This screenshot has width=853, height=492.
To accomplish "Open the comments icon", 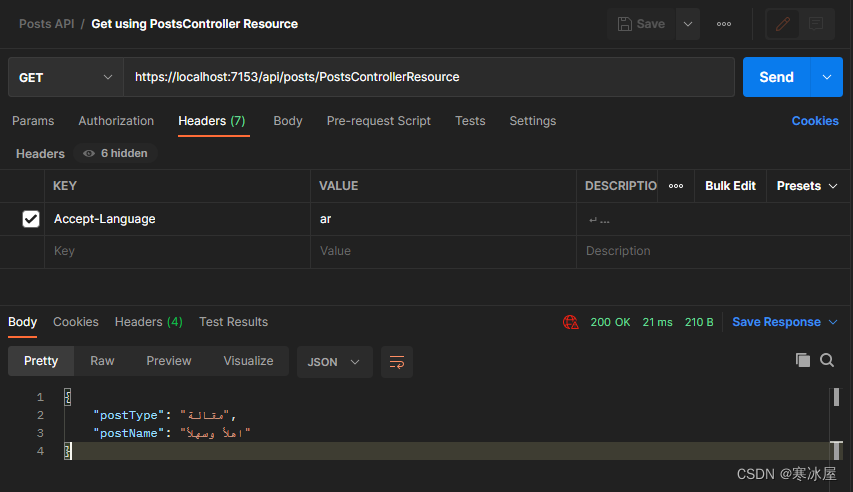I will 815,24.
